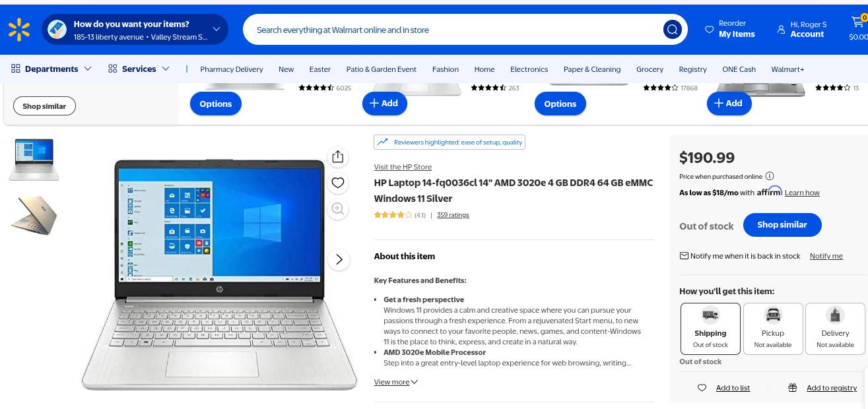
Task: Expand View more item details
Action: pos(395,382)
